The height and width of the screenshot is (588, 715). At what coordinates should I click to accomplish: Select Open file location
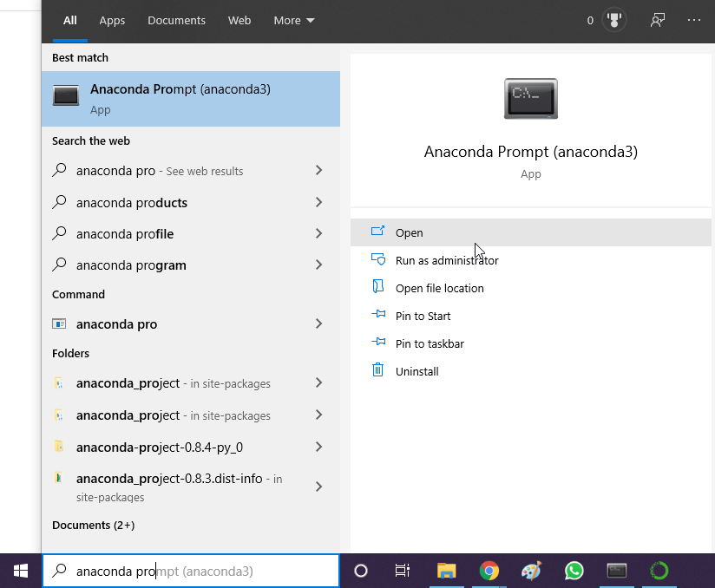438,288
